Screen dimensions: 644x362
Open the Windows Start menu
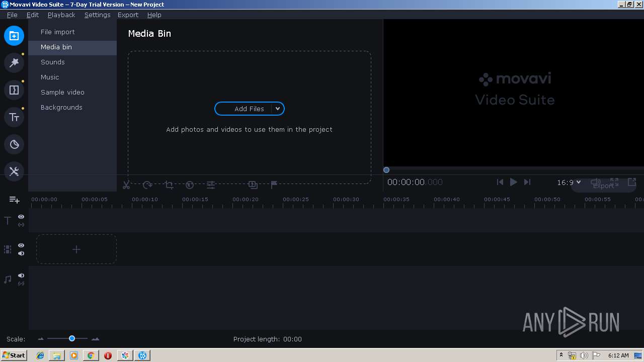(14, 355)
